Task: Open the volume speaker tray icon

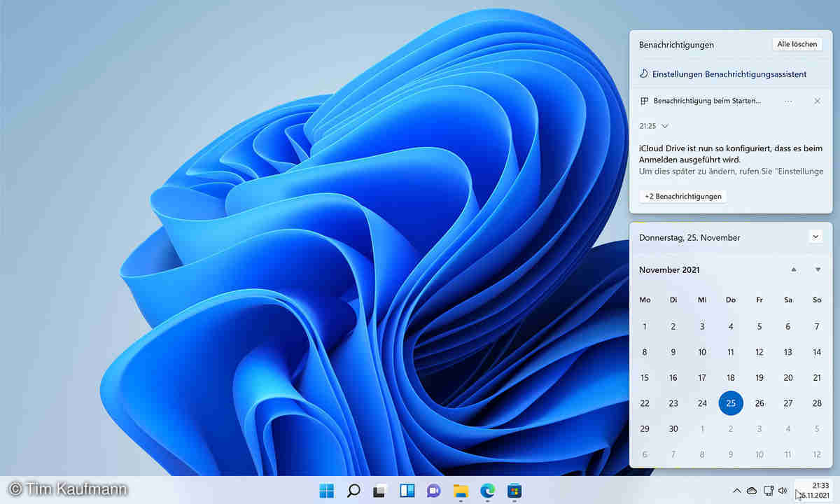Action: coord(783,491)
